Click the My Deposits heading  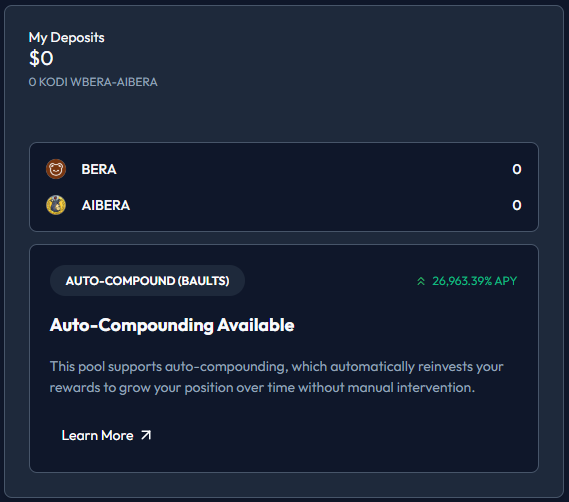coord(66,38)
